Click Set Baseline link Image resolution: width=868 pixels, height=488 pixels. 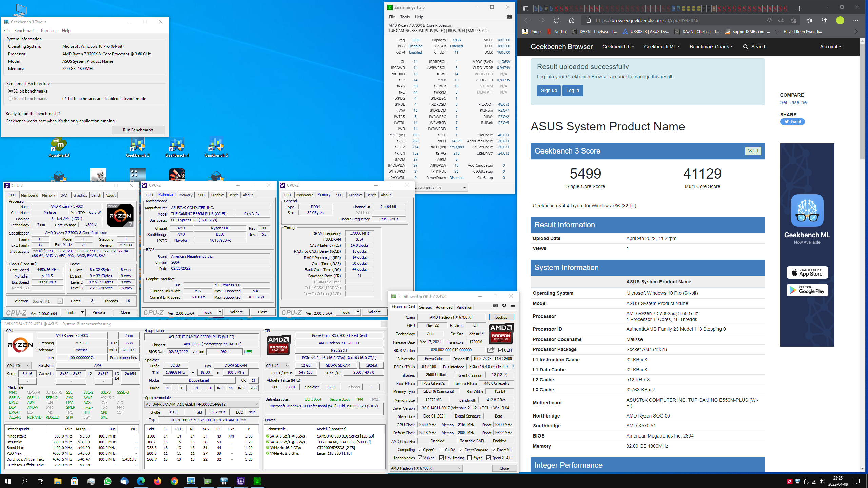(x=793, y=102)
